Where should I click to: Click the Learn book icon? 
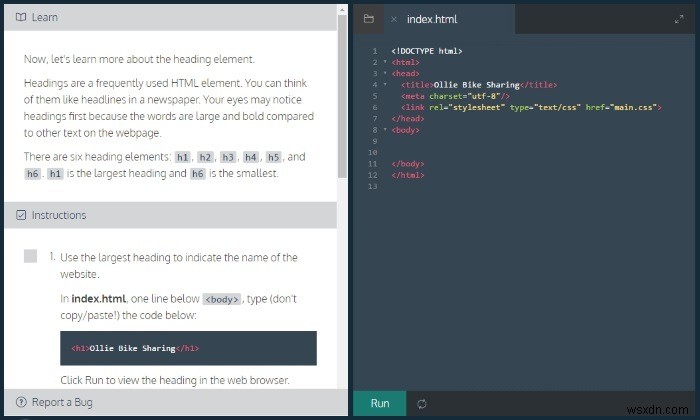[x=21, y=17]
